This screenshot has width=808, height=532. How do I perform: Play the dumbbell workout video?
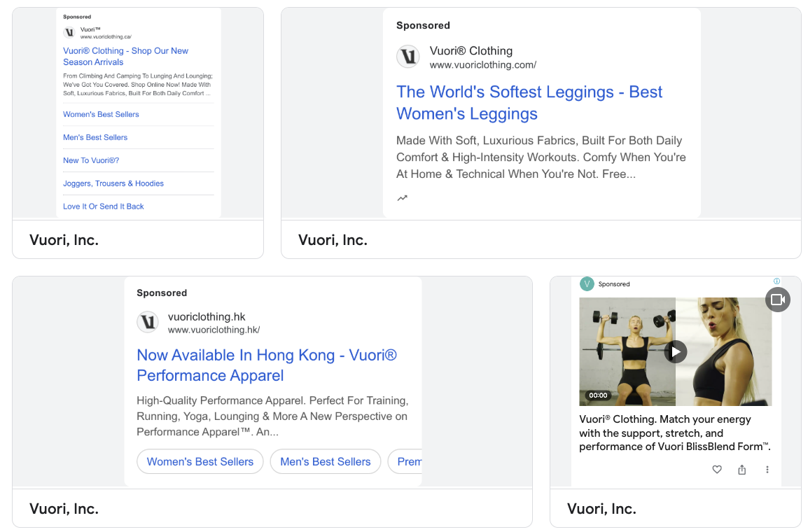(x=675, y=351)
